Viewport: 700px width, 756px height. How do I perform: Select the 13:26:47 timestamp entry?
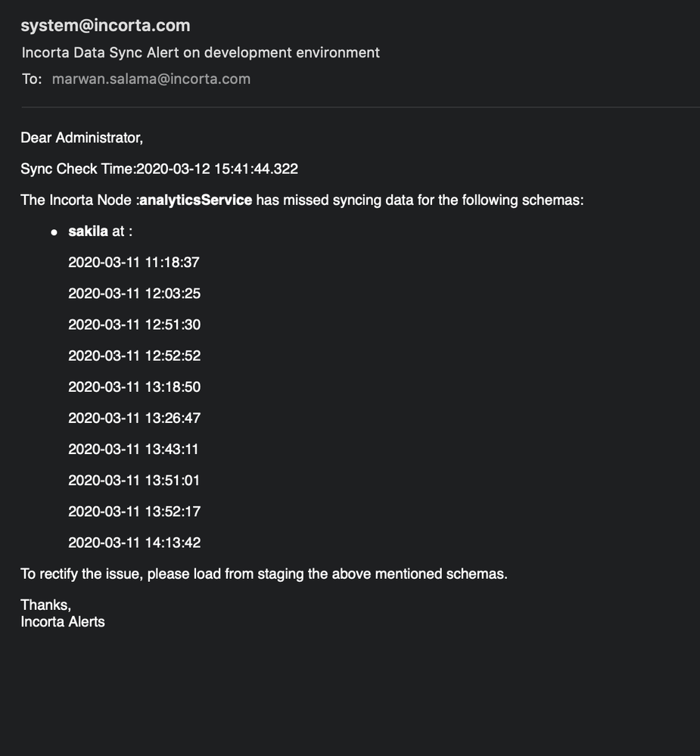134,418
